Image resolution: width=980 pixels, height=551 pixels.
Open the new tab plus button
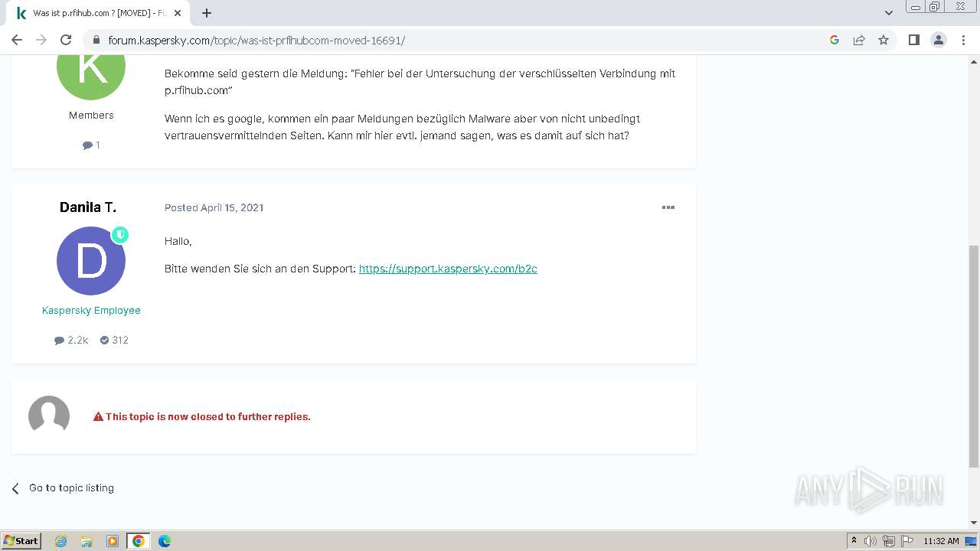[x=207, y=13]
